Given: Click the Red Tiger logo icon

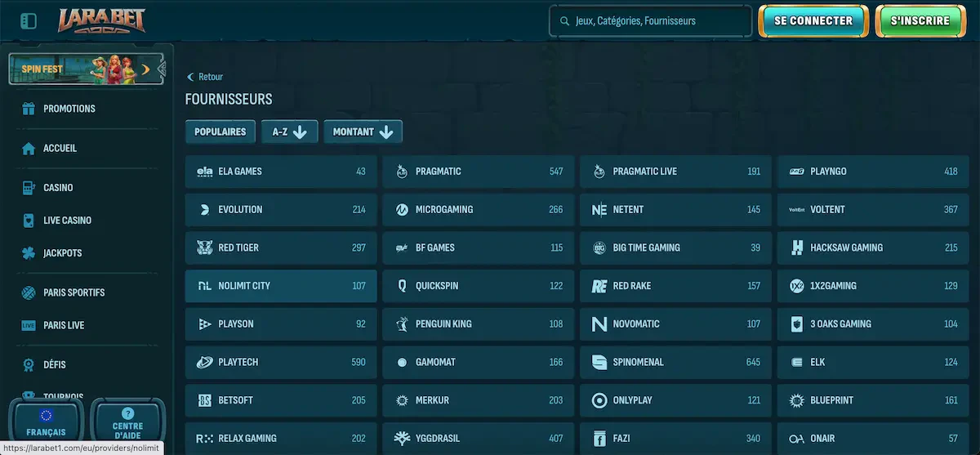Looking at the screenshot, I should [x=204, y=248].
